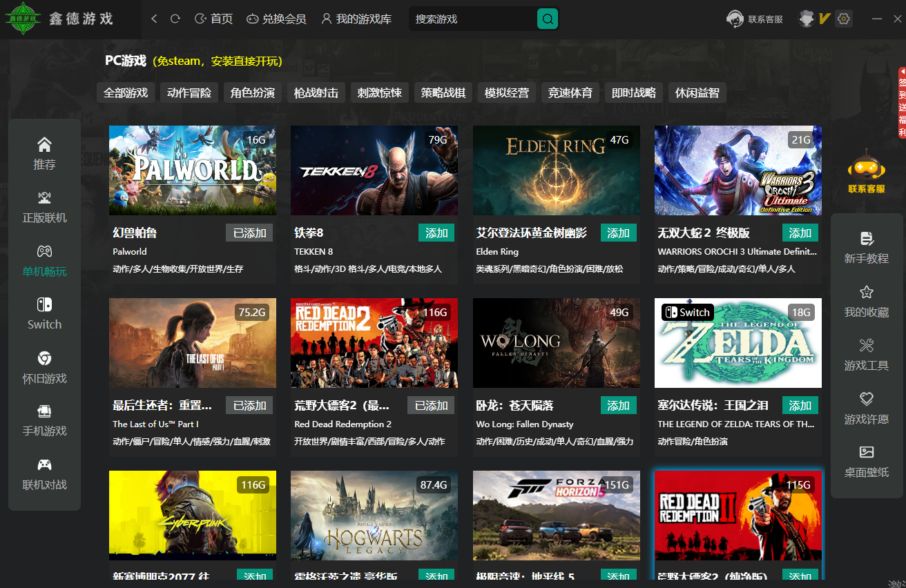Select the 策略战棋 category tab
Image resolution: width=906 pixels, height=588 pixels.
[x=443, y=92]
